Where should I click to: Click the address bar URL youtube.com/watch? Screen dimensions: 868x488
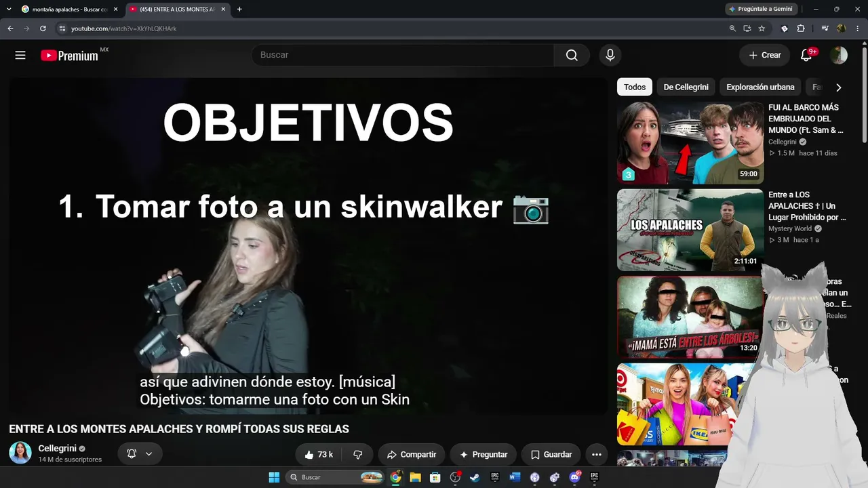click(123, 28)
